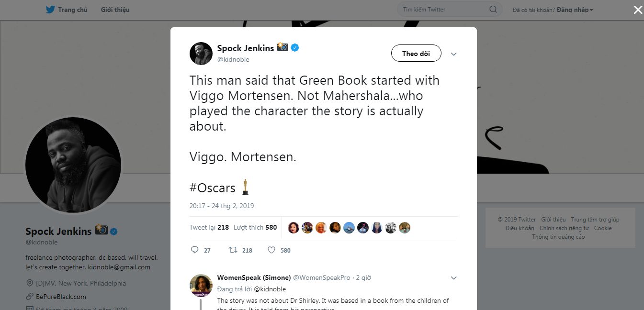The height and width of the screenshot is (310, 644).
Task: Go to the Giới thiệu menu item
Action: [115, 10]
